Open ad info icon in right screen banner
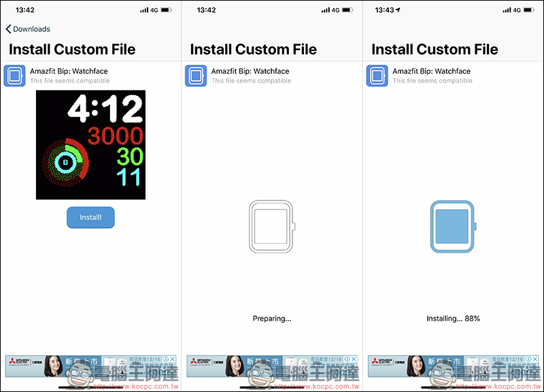The image size is (544, 392). click(x=529, y=359)
